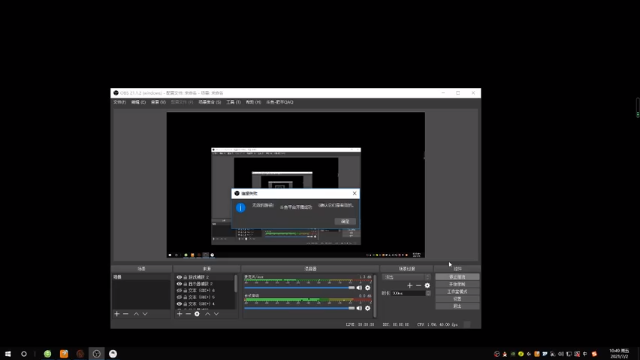Hide the 显示器捕获 2 source eye icon
Image resolution: width=640 pixels, height=360 pixels.
[x=179, y=284]
